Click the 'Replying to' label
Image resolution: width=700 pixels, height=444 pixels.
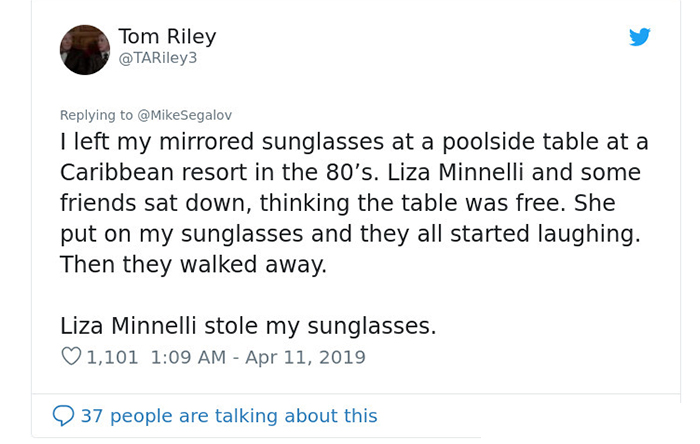(96, 115)
